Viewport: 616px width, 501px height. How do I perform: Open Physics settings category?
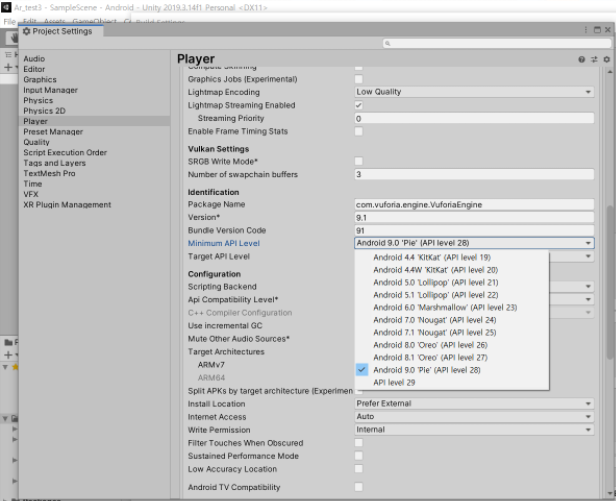[x=38, y=100]
